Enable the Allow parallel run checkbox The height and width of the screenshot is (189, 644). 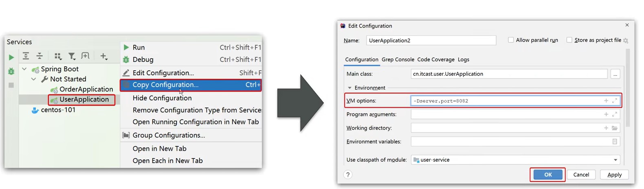click(511, 40)
